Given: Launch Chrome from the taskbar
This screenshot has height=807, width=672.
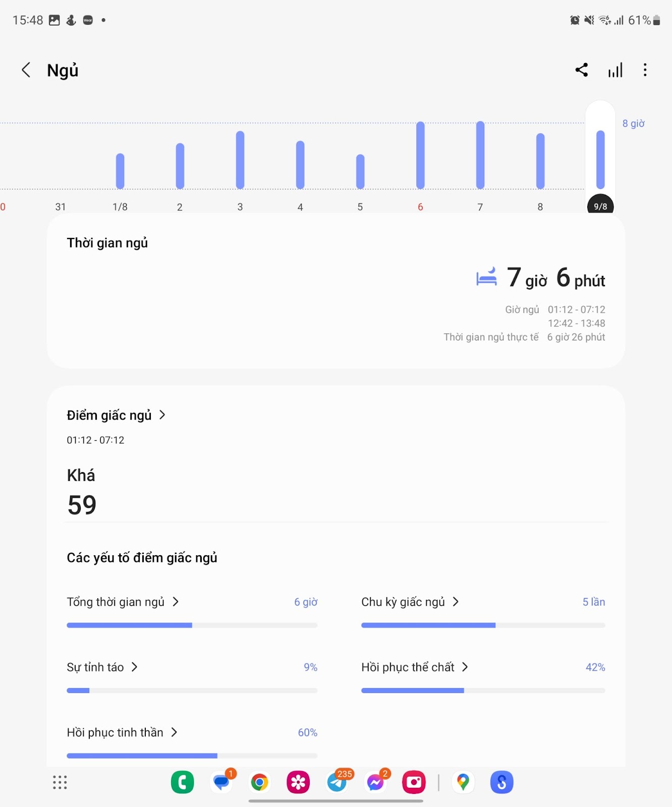Looking at the screenshot, I should click(x=259, y=782).
